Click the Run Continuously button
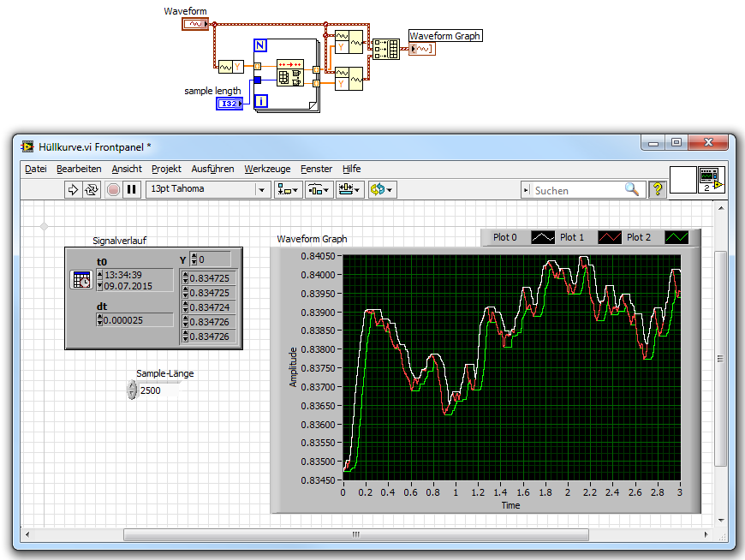 click(x=92, y=189)
